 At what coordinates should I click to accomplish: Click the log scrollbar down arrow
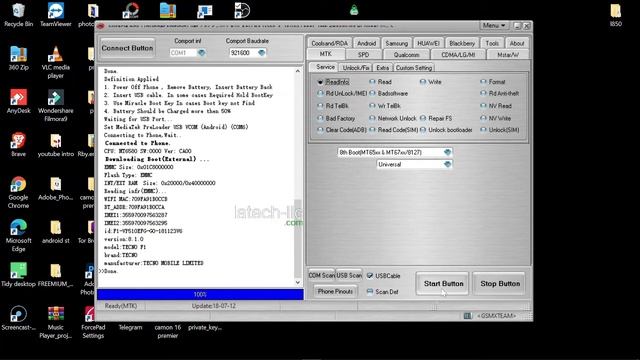tap(298, 282)
